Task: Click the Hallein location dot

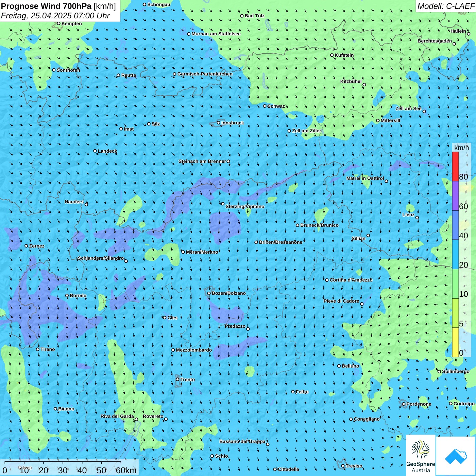Action: (469, 34)
